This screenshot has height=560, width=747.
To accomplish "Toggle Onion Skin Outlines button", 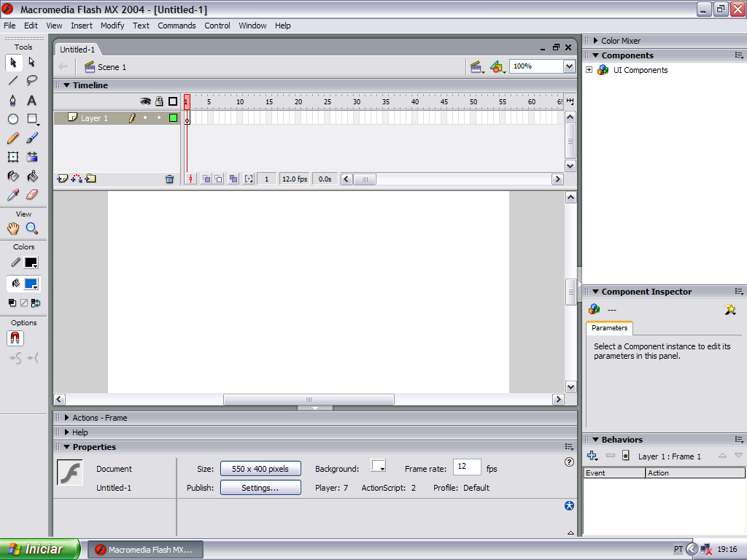I will click(218, 179).
